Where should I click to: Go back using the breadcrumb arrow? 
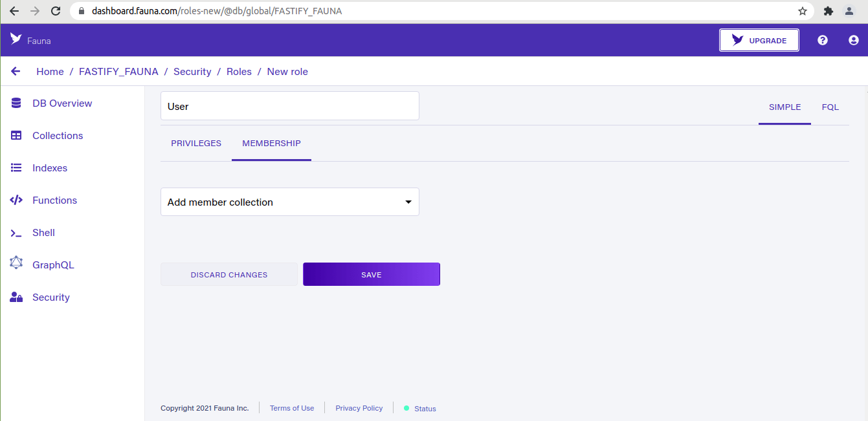16,72
